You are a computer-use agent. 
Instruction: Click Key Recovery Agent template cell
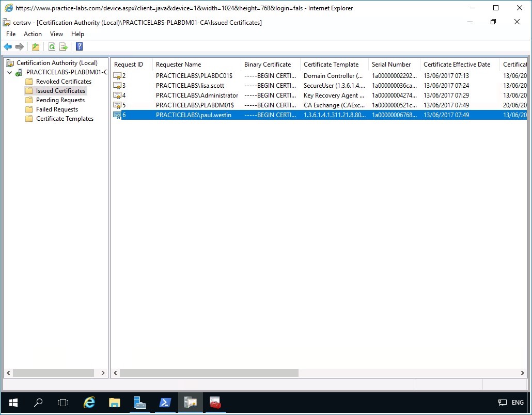point(334,95)
